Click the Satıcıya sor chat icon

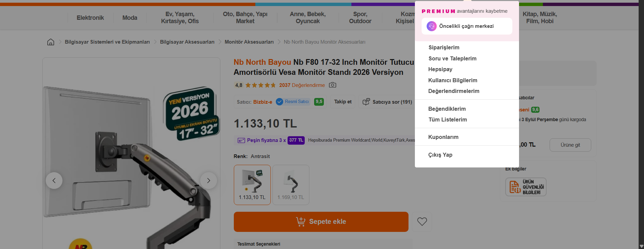366,102
